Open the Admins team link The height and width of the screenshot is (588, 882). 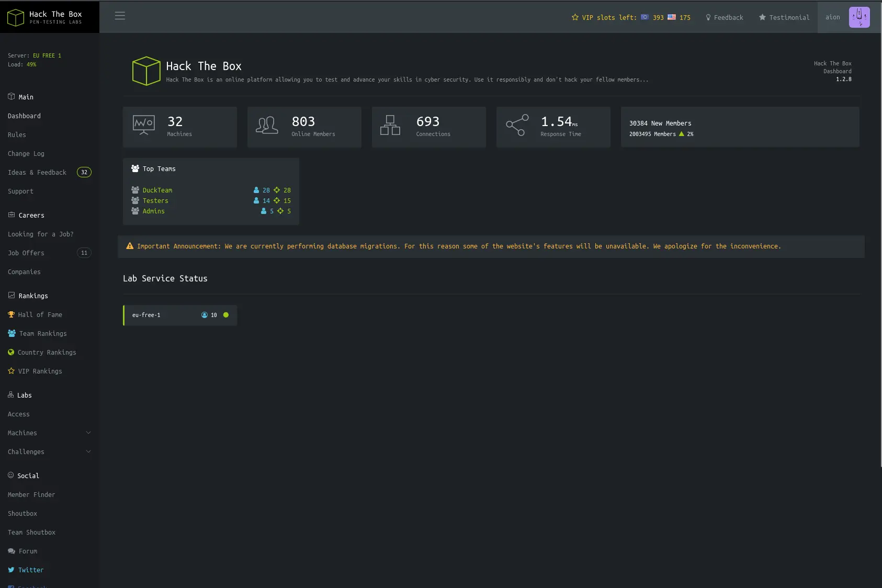pyautogui.click(x=154, y=211)
